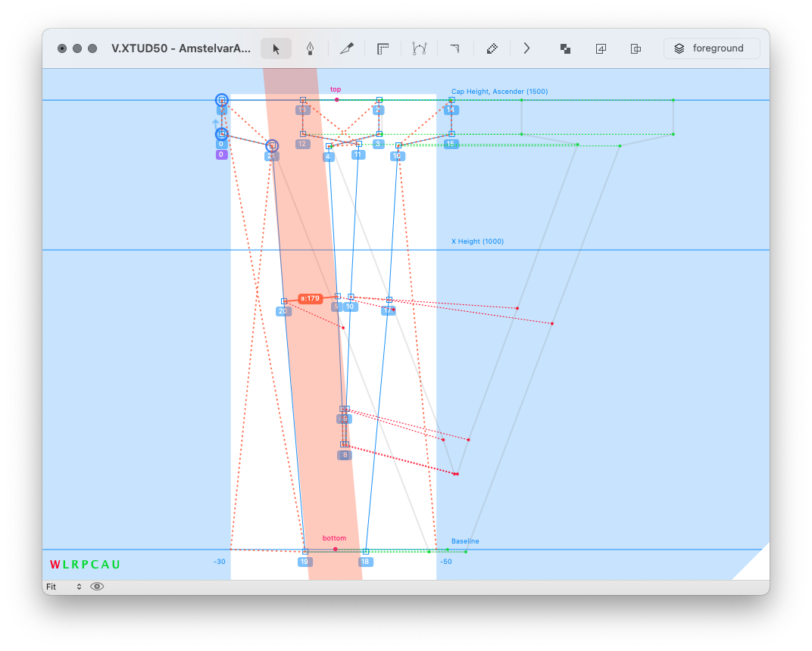Screen dimensions: 812x651
Task: Click the numbered layer square icon
Action: pyautogui.click(x=601, y=48)
